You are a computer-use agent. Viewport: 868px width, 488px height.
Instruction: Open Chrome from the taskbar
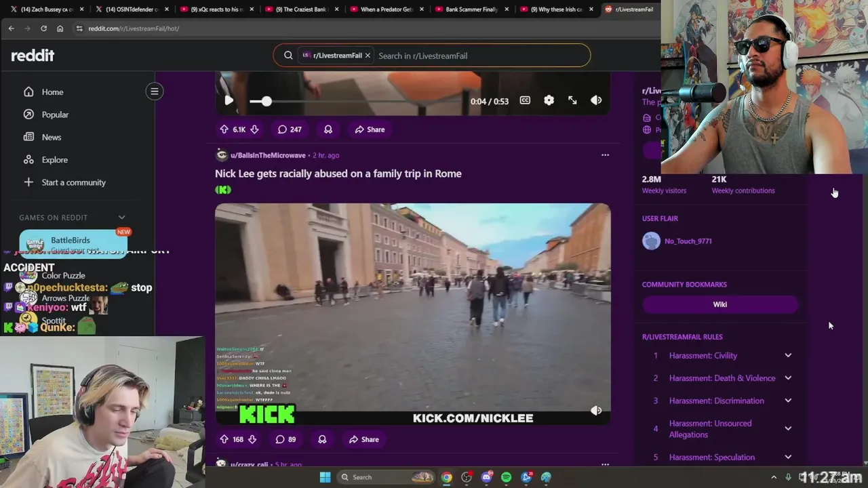(x=446, y=477)
